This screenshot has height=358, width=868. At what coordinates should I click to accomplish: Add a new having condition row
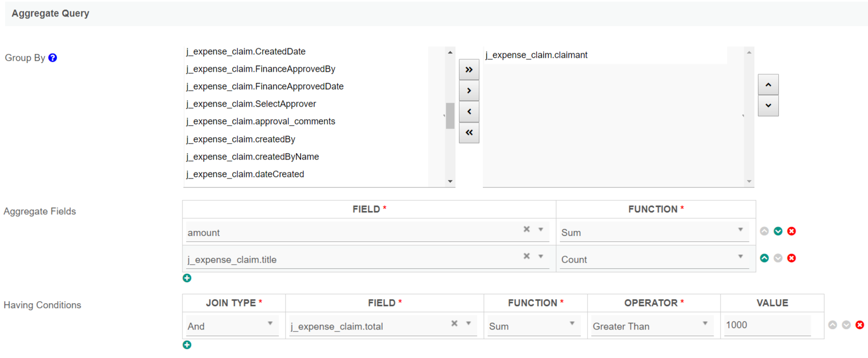coord(187,345)
